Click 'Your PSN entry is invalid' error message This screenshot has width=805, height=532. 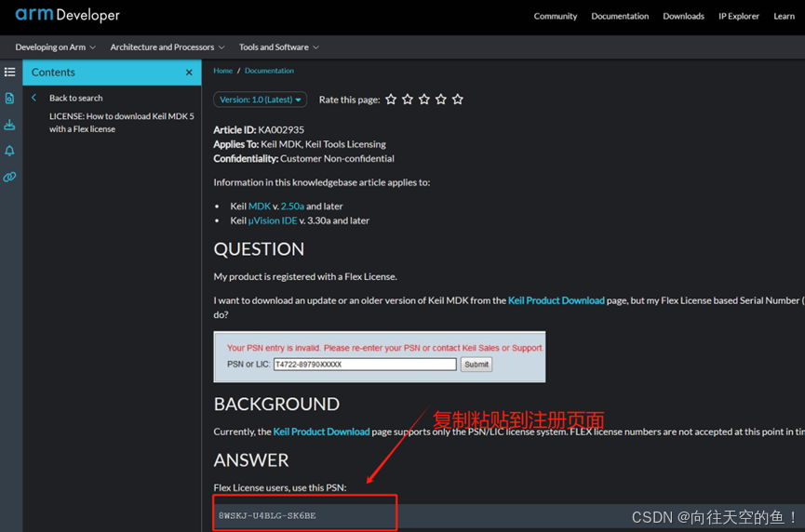click(x=385, y=348)
